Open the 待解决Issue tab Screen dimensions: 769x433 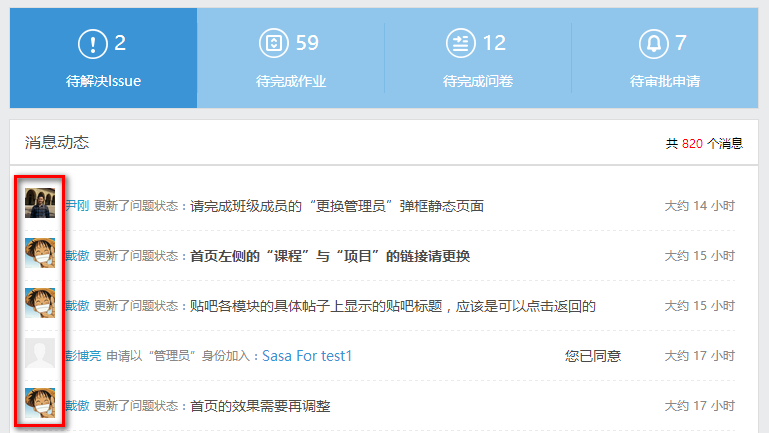pyautogui.click(x=103, y=58)
